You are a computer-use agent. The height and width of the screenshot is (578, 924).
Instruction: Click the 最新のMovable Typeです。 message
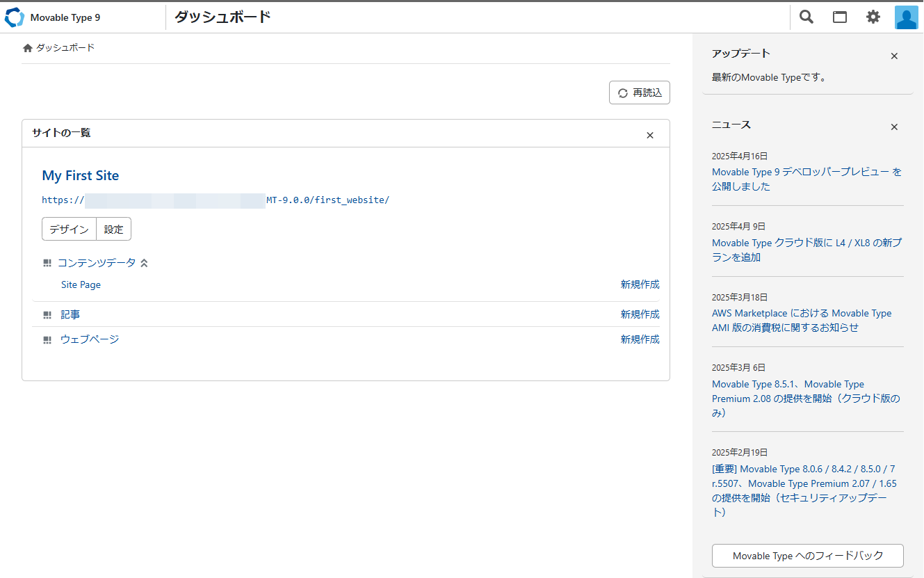pos(770,77)
